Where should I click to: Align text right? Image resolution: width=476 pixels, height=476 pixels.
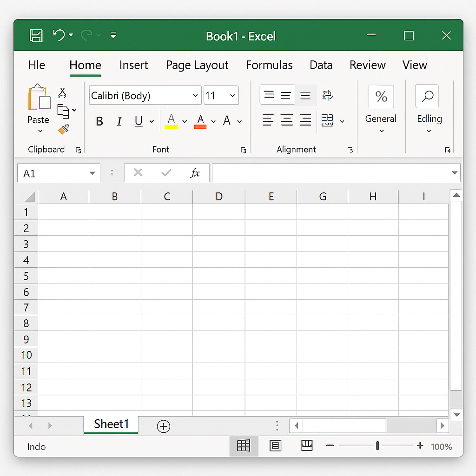[305, 120]
